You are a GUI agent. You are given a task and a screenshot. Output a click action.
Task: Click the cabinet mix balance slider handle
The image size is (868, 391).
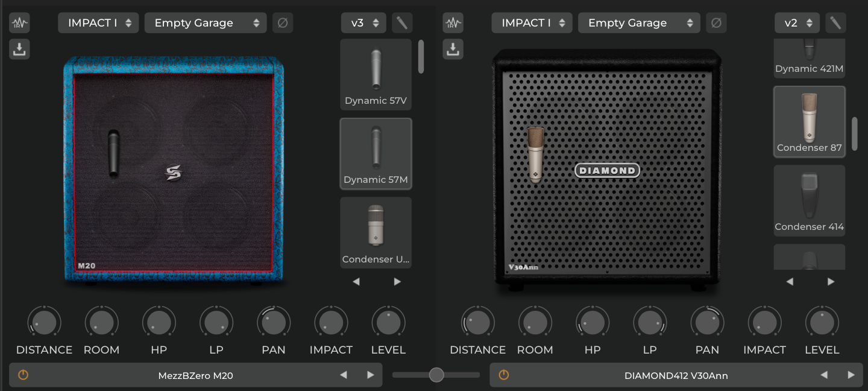click(x=436, y=375)
